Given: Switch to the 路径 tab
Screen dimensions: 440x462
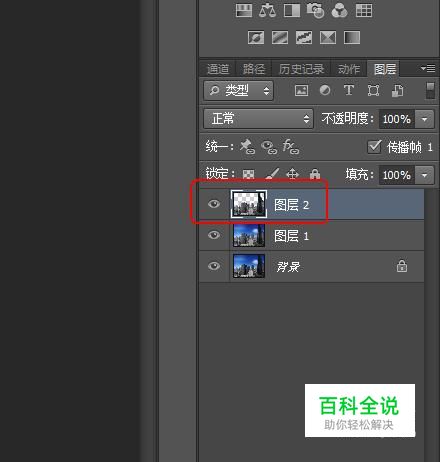Looking at the screenshot, I should (254, 69).
